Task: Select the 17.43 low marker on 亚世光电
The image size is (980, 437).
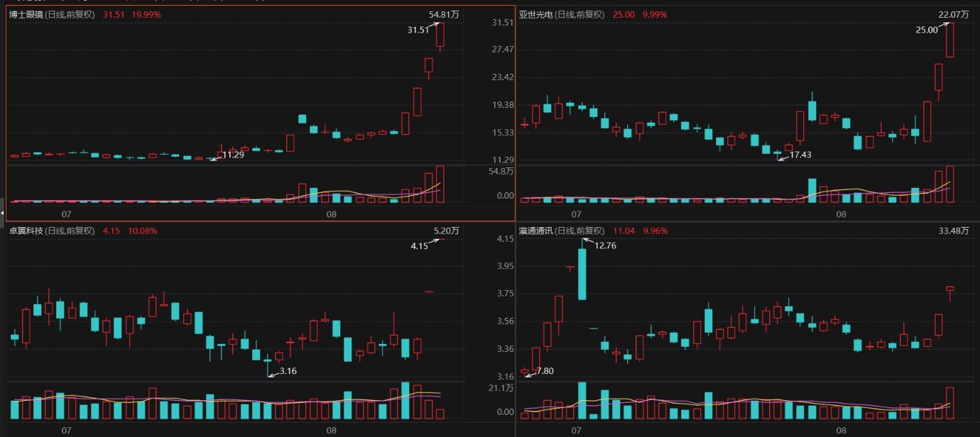Action: click(800, 155)
